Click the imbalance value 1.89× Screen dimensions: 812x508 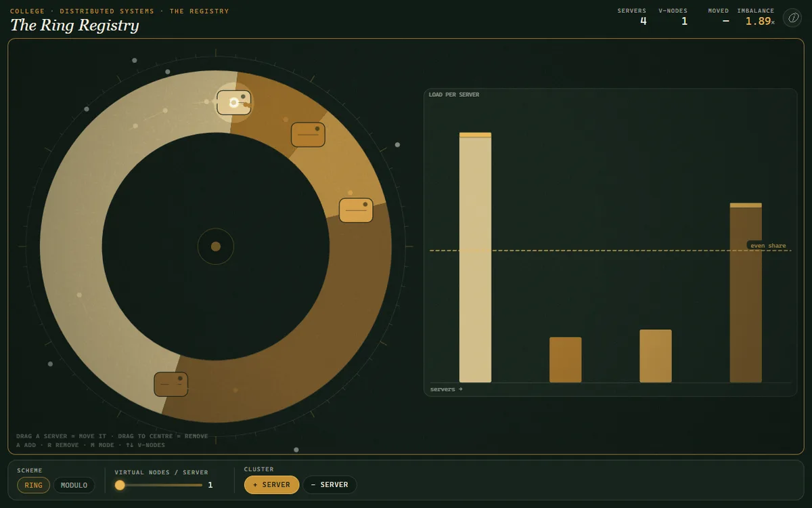[x=760, y=21]
